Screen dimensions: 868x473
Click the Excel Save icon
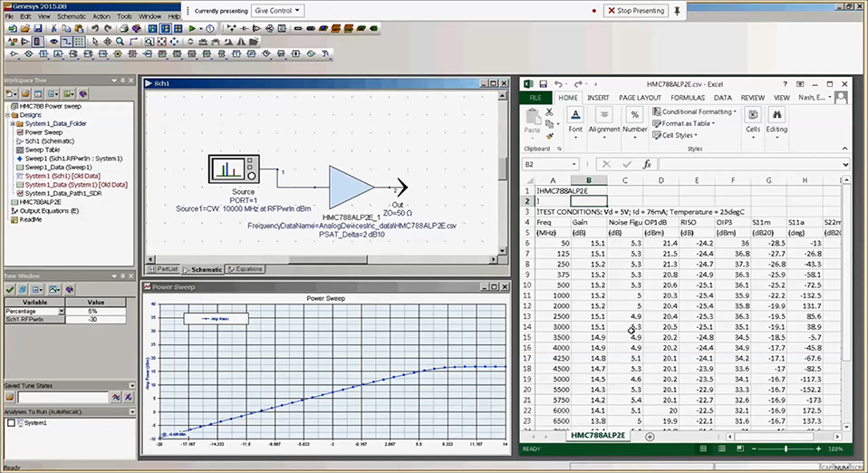(543, 84)
